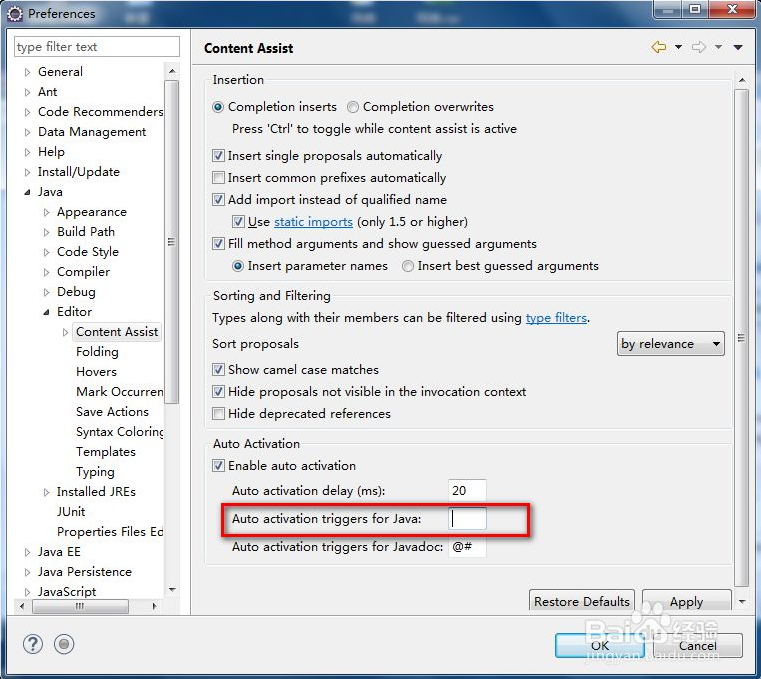This screenshot has height=679, width=761.
Task: Click the round record icon beside help
Action: (x=64, y=644)
